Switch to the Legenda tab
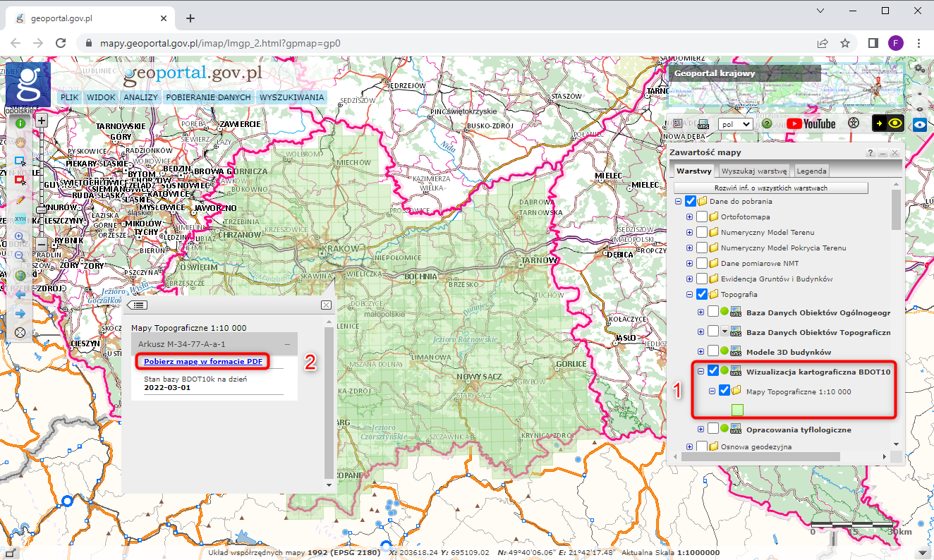 click(x=811, y=171)
